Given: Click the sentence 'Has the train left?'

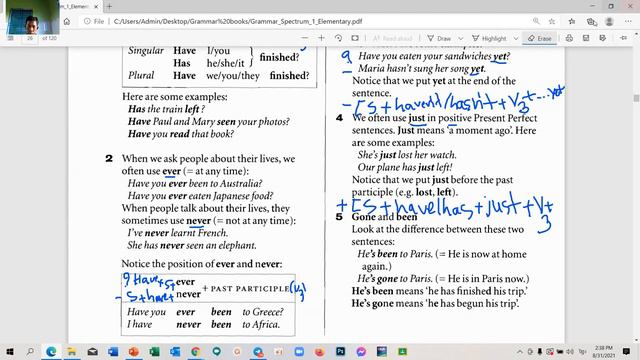Looking at the screenshot, I should pos(166,109).
